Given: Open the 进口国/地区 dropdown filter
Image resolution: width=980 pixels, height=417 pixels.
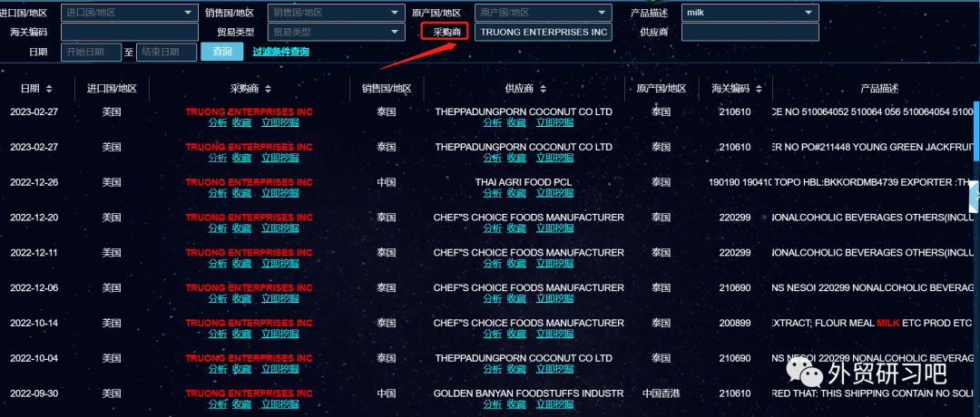Looking at the screenshot, I should tap(130, 12).
